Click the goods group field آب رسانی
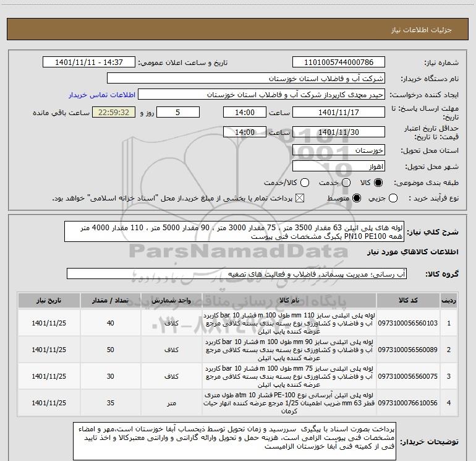This screenshot has height=461, width=476. pyautogui.click(x=237, y=274)
